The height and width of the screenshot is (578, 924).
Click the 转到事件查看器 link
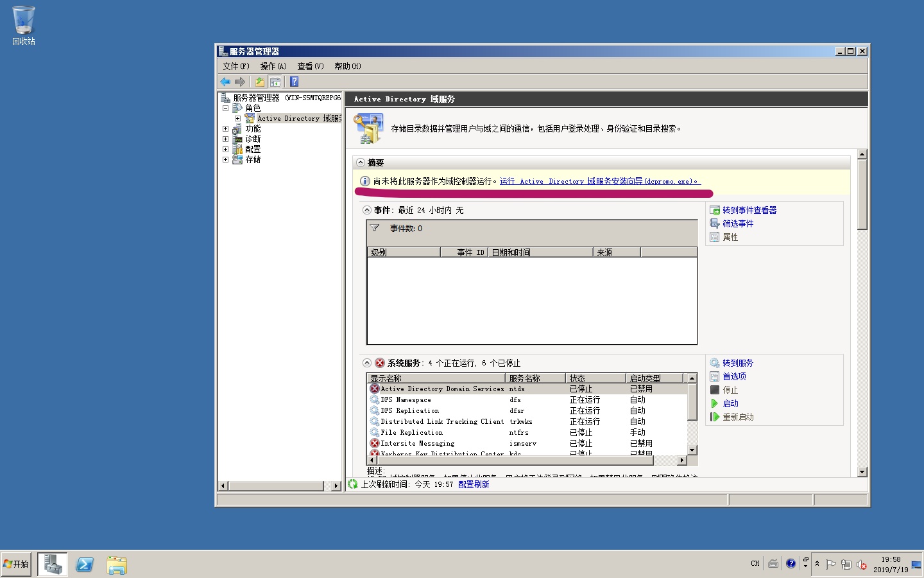pyautogui.click(x=749, y=210)
